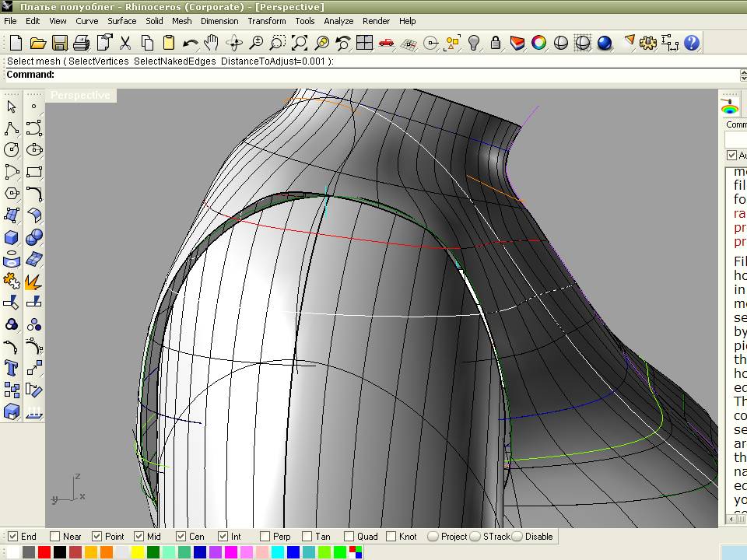Viewport: 747px width, 560px height.
Task: Turn on the Perp osnap checkbox
Action: pyautogui.click(x=265, y=537)
